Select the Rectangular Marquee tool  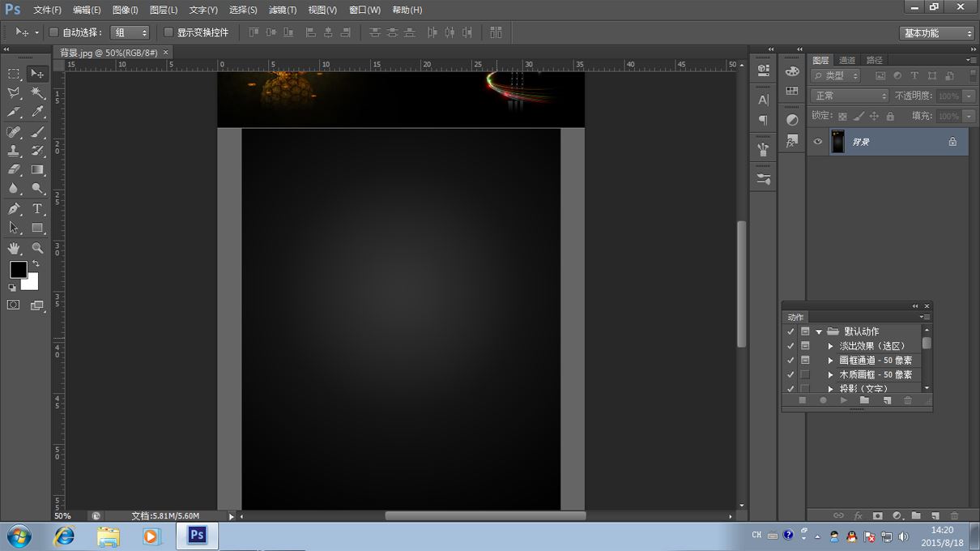tap(14, 74)
